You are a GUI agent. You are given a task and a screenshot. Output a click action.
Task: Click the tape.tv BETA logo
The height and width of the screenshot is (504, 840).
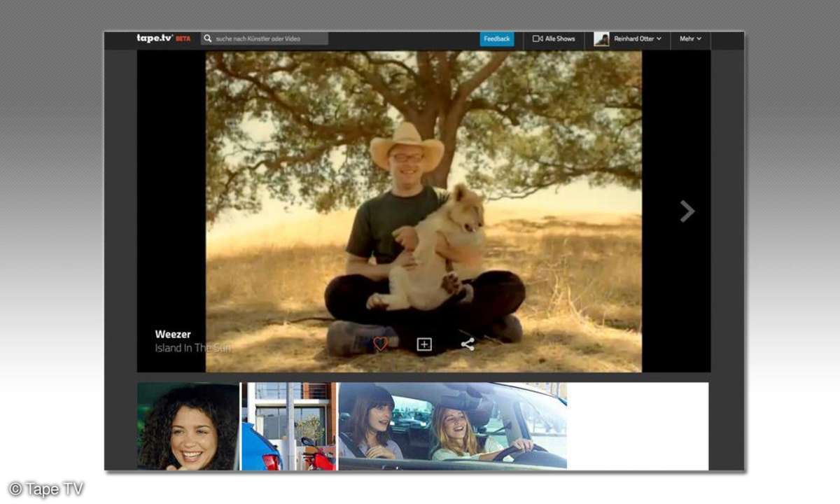click(x=163, y=38)
